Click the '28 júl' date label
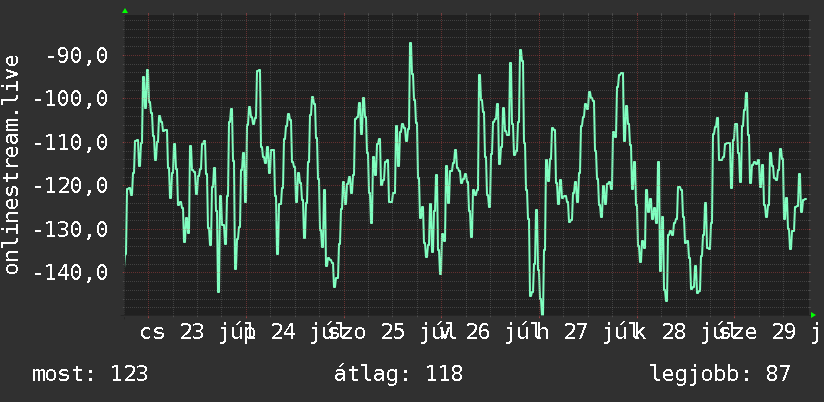 (x=693, y=333)
